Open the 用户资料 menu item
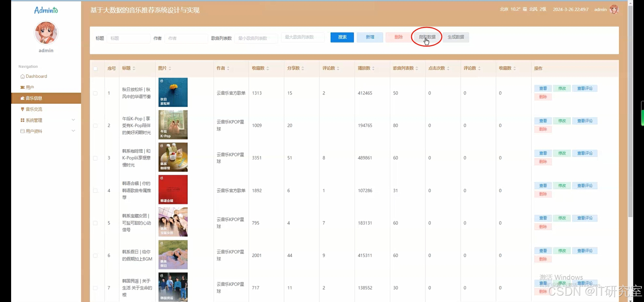The height and width of the screenshot is (302, 644). pos(46,131)
